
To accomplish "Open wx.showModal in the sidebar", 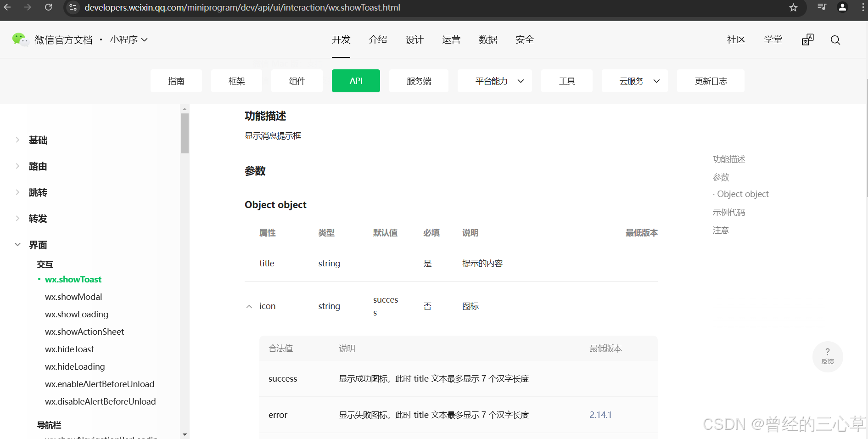I will pos(73,297).
